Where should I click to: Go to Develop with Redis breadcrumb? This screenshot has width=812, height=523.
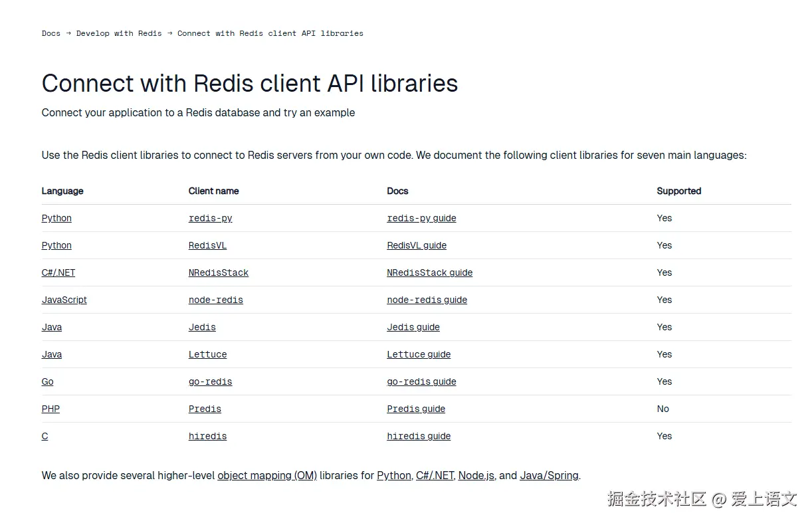(119, 33)
